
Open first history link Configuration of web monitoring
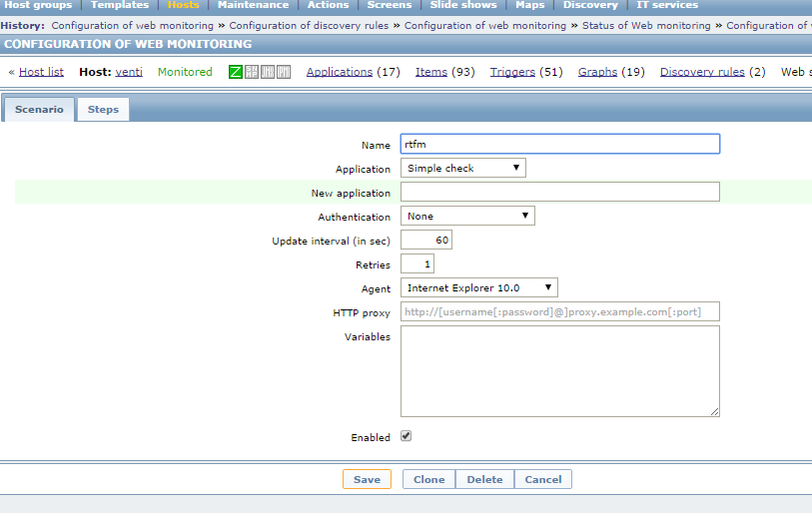[132, 25]
